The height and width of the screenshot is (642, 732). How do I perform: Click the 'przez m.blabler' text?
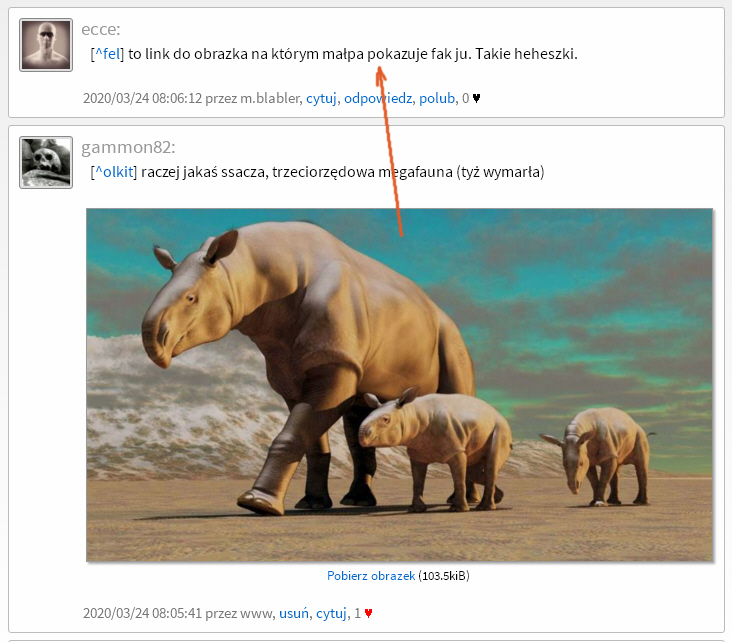(253, 98)
